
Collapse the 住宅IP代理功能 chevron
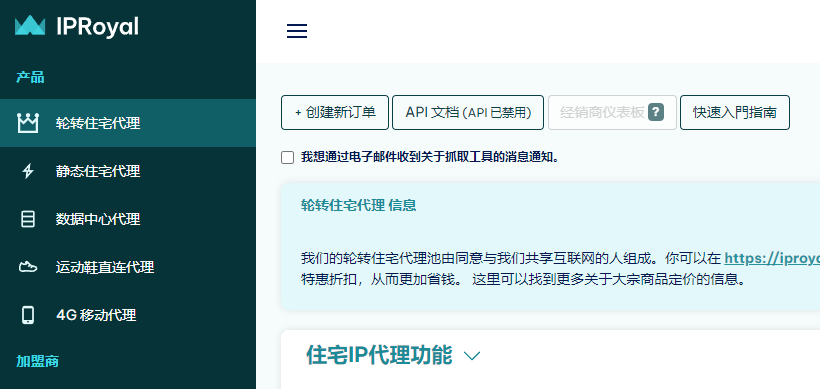tap(472, 356)
